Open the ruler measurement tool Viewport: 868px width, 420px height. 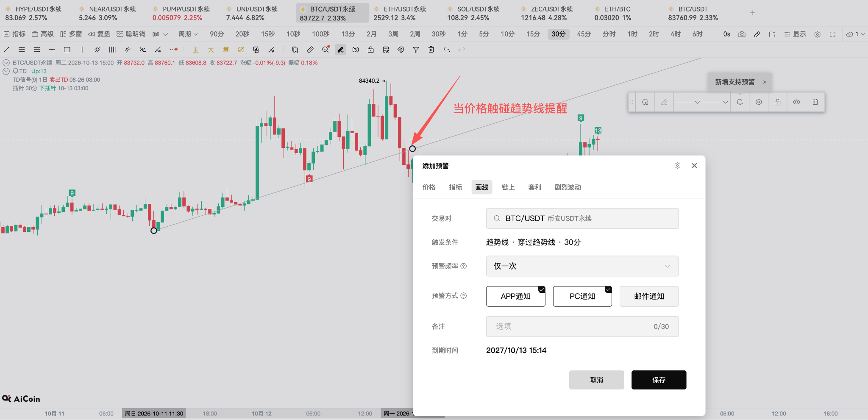pyautogui.click(x=310, y=50)
